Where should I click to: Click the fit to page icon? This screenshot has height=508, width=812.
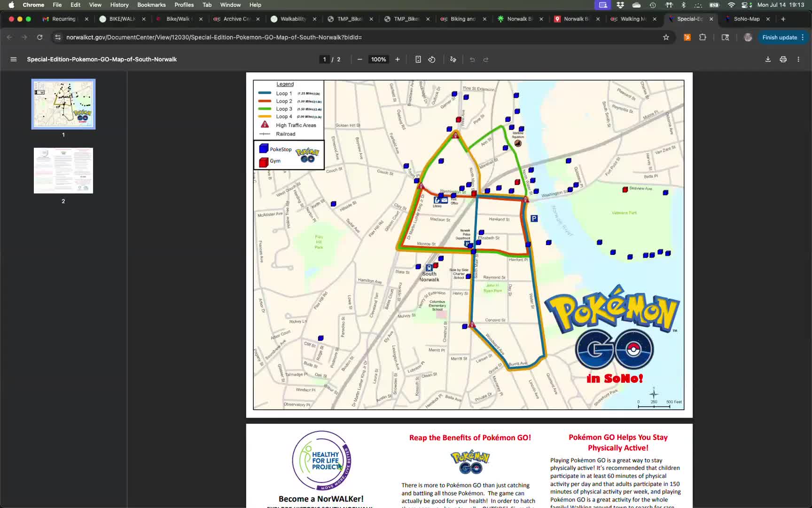pyautogui.click(x=418, y=59)
